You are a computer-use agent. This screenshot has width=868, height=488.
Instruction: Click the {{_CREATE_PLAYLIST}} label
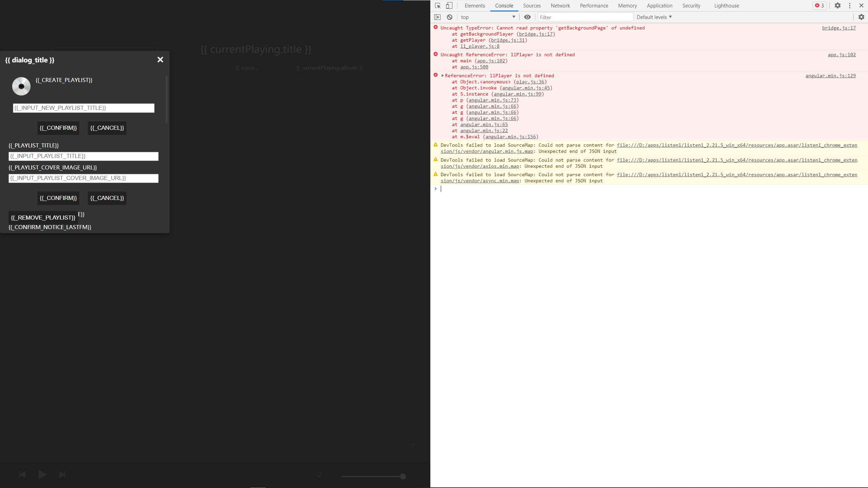(x=64, y=80)
